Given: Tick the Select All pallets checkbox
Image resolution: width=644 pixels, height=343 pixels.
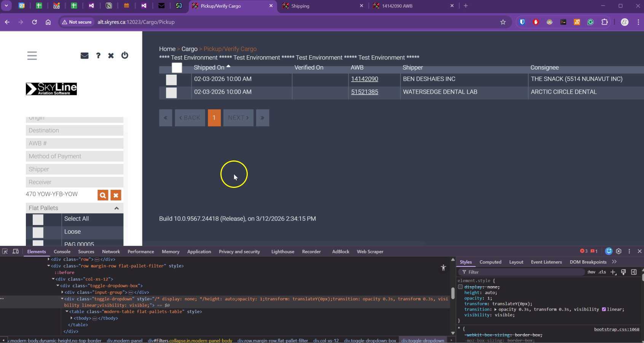Looking at the screenshot, I should point(38,220).
